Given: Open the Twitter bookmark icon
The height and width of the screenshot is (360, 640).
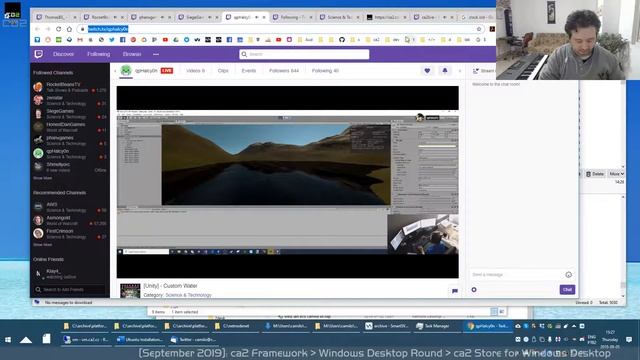Looking at the screenshot, I should coord(112,40).
